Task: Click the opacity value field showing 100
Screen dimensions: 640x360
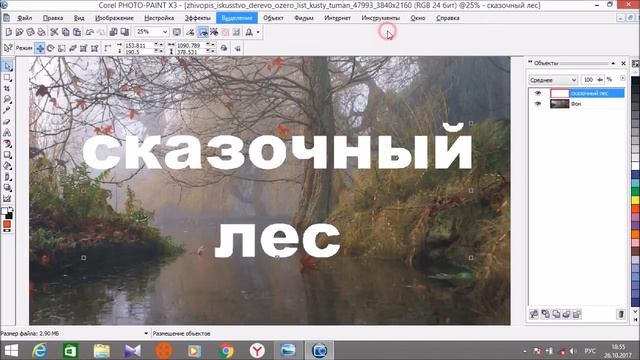Action: tap(588, 80)
